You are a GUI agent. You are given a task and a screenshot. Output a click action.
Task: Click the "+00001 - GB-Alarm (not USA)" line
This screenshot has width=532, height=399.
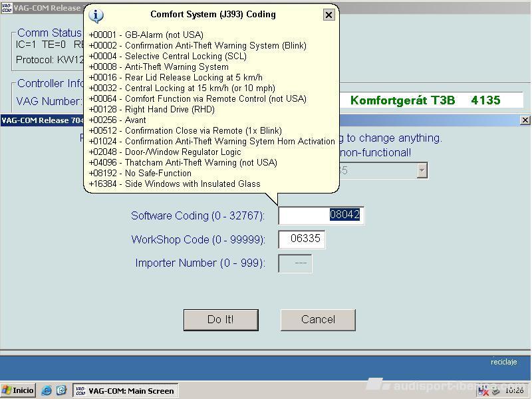146,35
